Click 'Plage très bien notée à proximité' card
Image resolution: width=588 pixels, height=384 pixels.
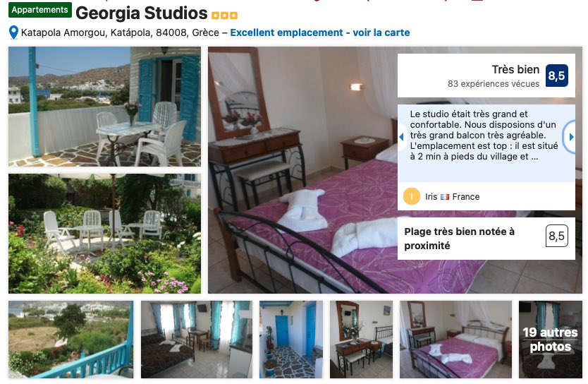[x=486, y=239]
